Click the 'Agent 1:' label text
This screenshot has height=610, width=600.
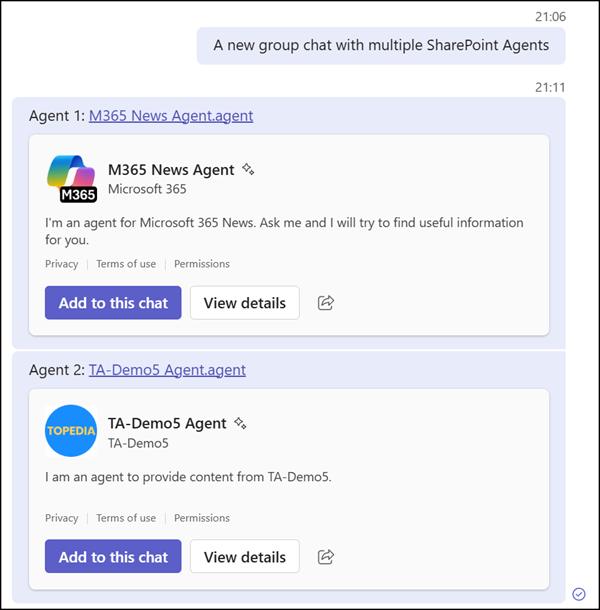[57, 116]
